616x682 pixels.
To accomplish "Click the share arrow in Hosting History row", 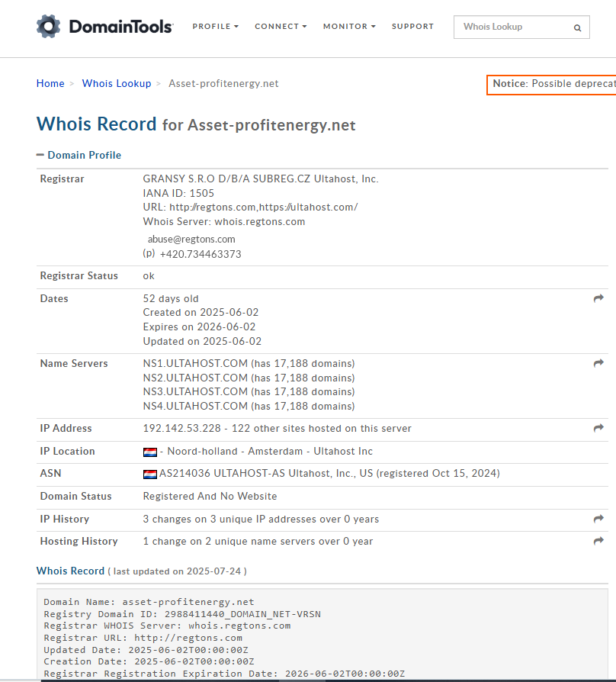I will point(598,541).
